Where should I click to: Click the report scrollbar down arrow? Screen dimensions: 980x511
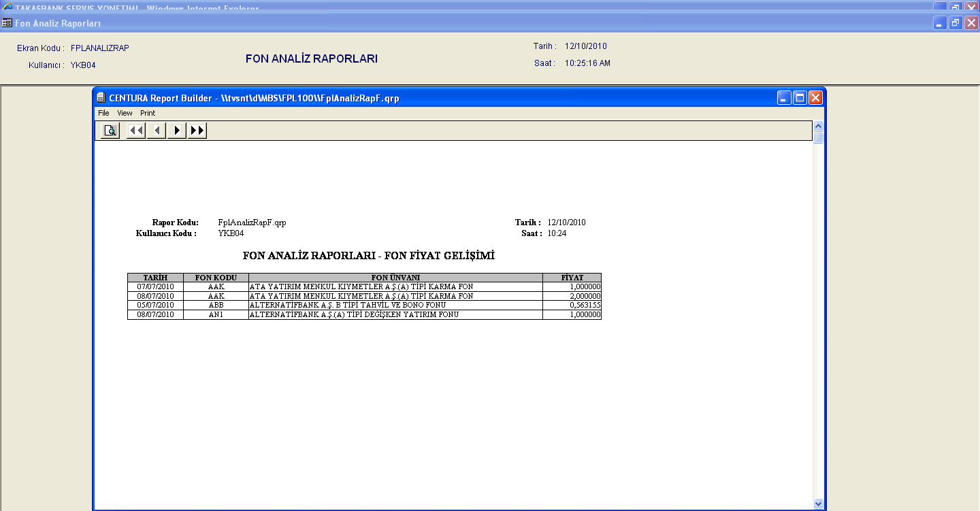point(819,504)
